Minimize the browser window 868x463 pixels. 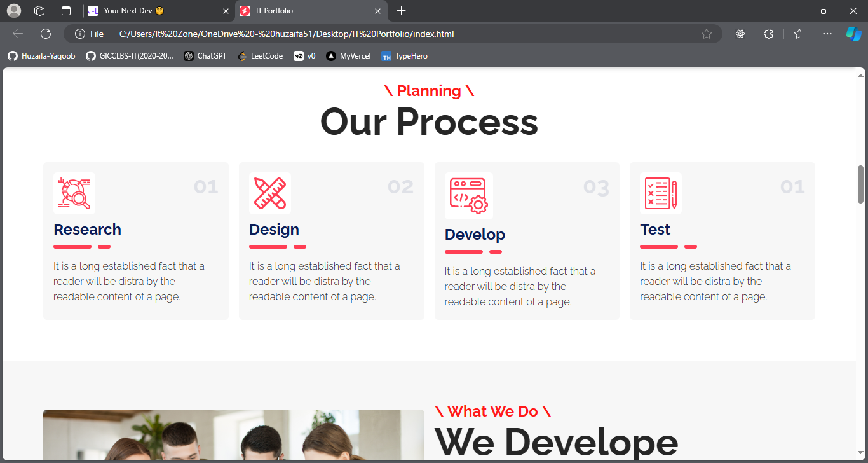click(796, 11)
